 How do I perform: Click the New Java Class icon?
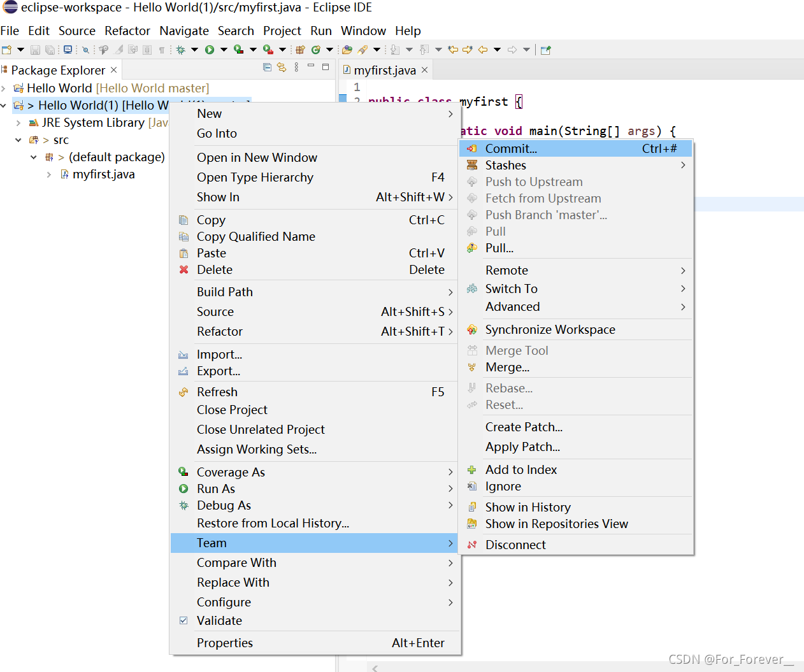(x=315, y=50)
